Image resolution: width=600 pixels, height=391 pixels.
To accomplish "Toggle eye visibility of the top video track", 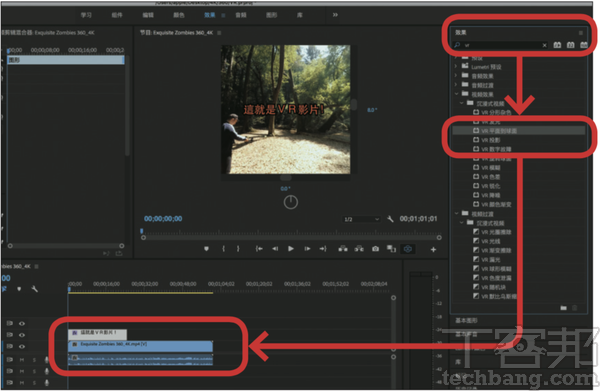I will (22, 324).
